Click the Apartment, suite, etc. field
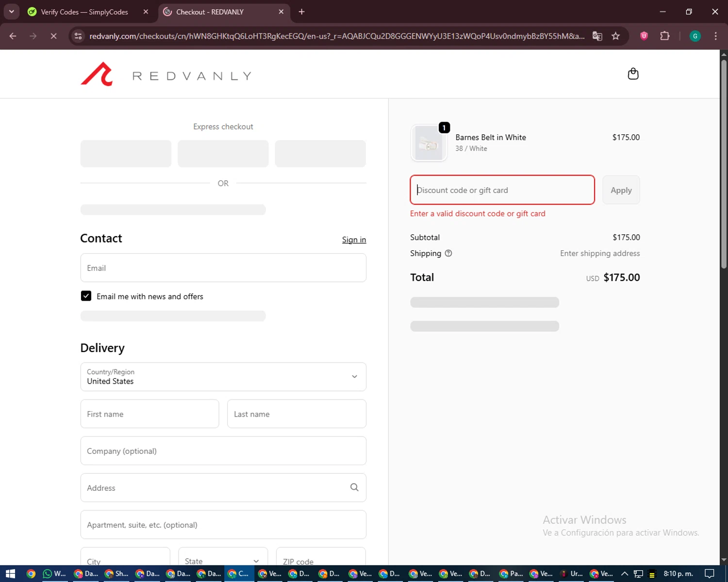 223,524
